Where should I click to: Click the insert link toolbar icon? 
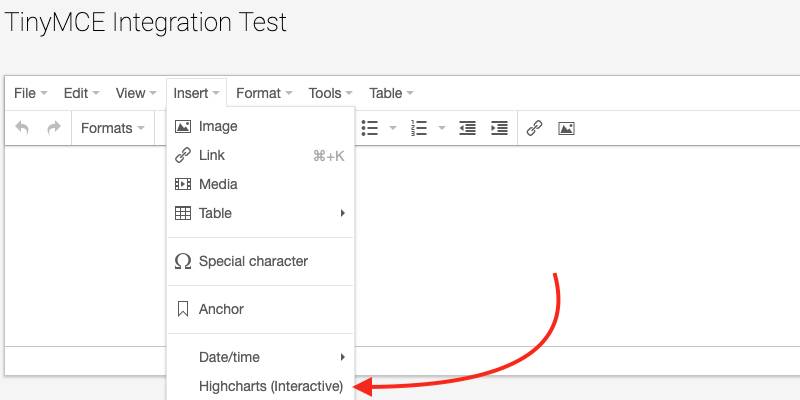point(534,128)
